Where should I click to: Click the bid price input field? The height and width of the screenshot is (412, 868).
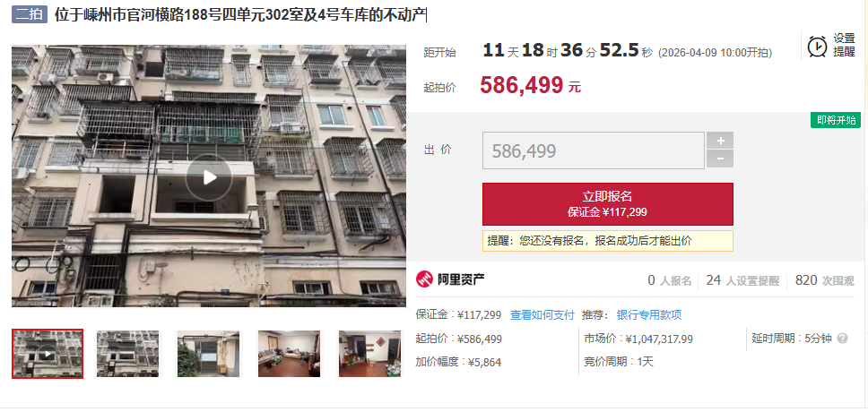tap(594, 150)
